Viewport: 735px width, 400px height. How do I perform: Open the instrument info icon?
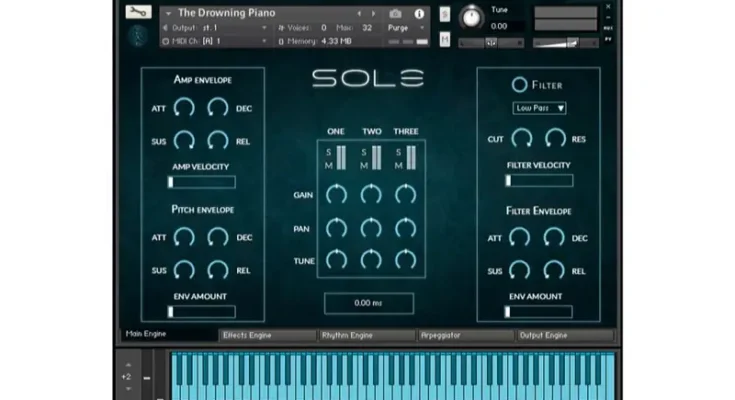pyautogui.click(x=419, y=14)
